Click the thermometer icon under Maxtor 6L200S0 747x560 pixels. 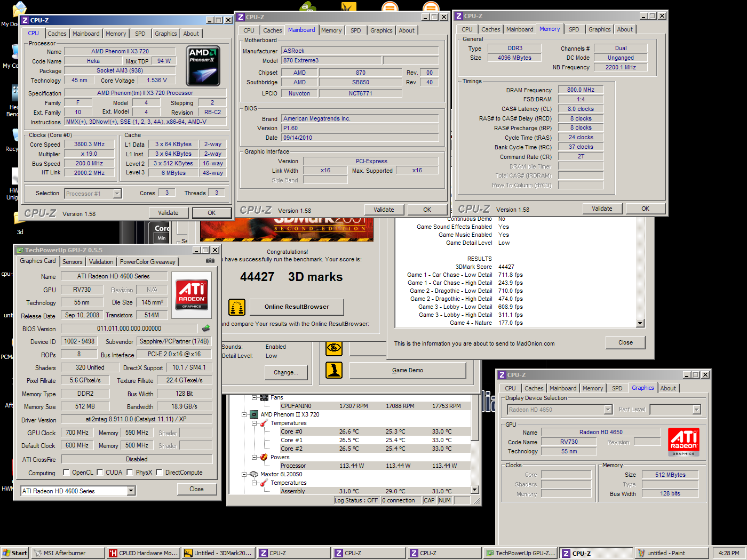[264, 483]
